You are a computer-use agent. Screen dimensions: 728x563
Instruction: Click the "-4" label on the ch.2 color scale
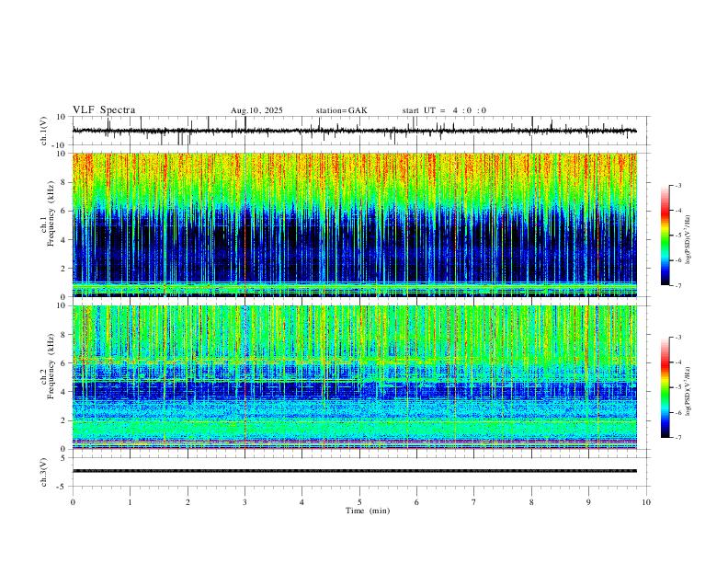point(678,362)
